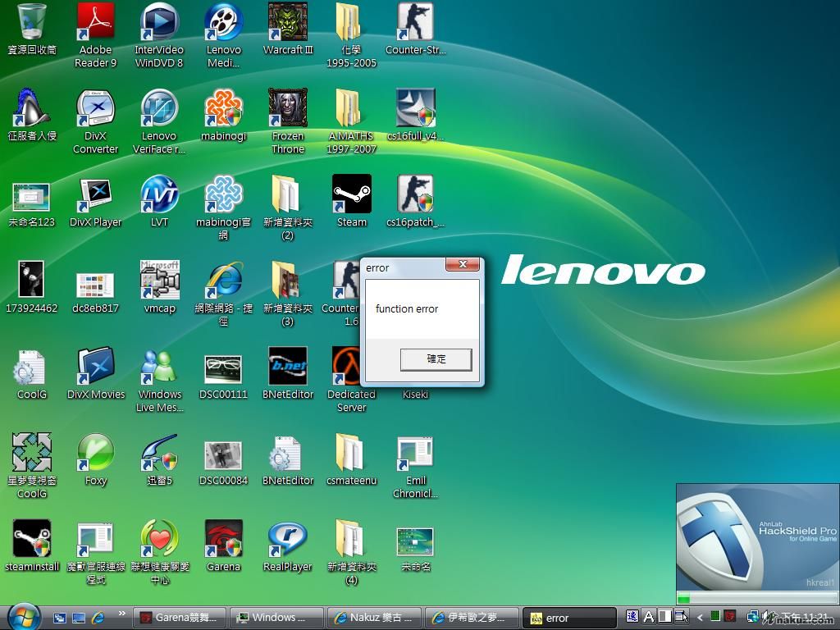Switch to the 伊希歐之夢 taskbar window
The image size is (840, 630).
click(x=472, y=618)
